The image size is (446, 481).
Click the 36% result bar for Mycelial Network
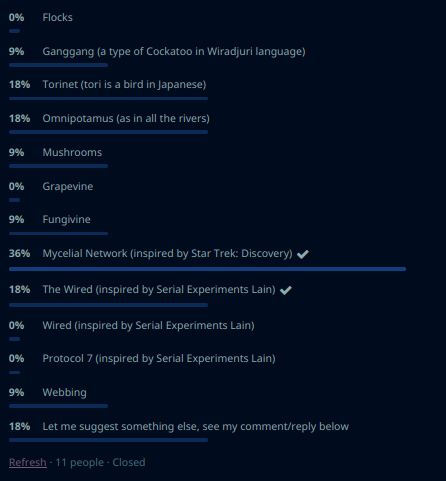click(x=207, y=269)
